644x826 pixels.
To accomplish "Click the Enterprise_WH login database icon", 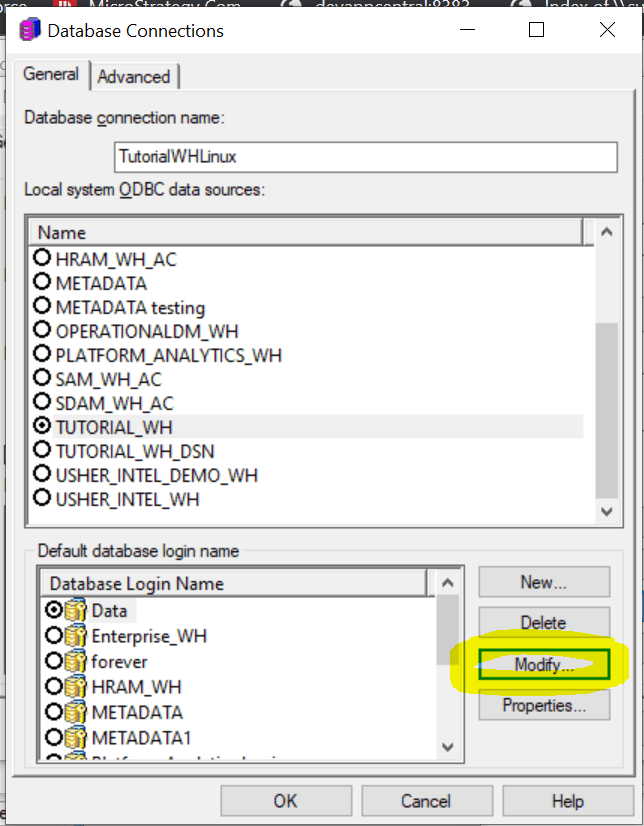I will pos(76,636).
